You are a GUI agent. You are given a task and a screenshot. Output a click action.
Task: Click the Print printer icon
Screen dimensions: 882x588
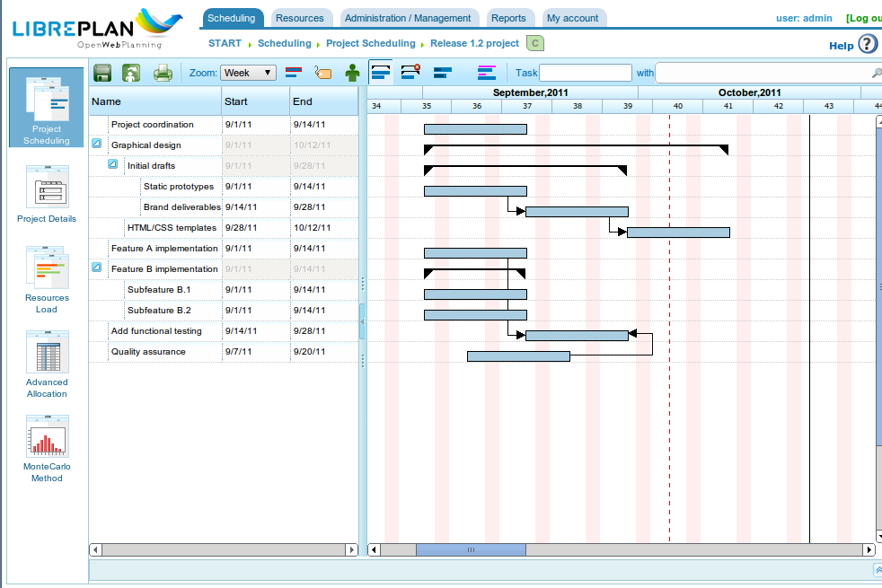pos(163,73)
